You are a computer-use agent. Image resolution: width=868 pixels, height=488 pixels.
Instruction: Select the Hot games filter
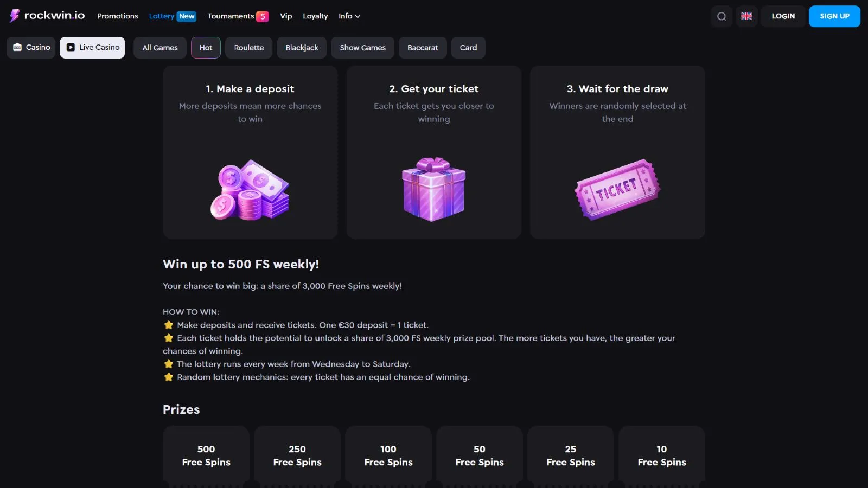(x=206, y=48)
